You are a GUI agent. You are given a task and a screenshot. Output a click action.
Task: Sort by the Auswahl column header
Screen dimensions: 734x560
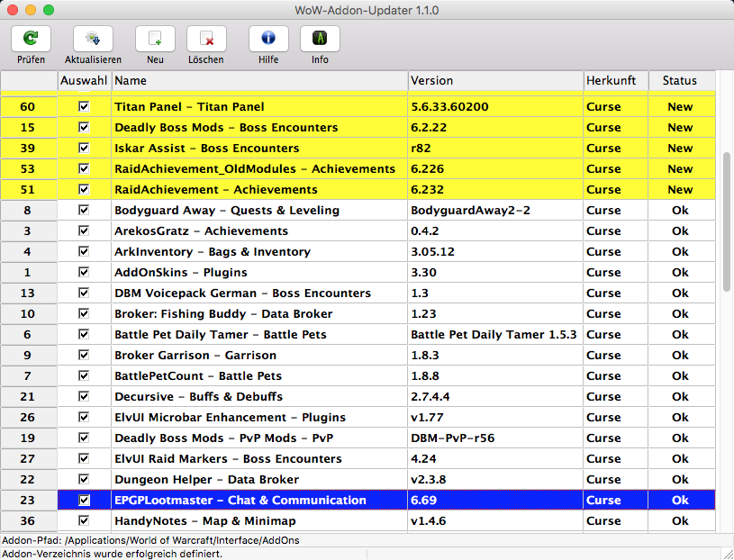tap(84, 80)
